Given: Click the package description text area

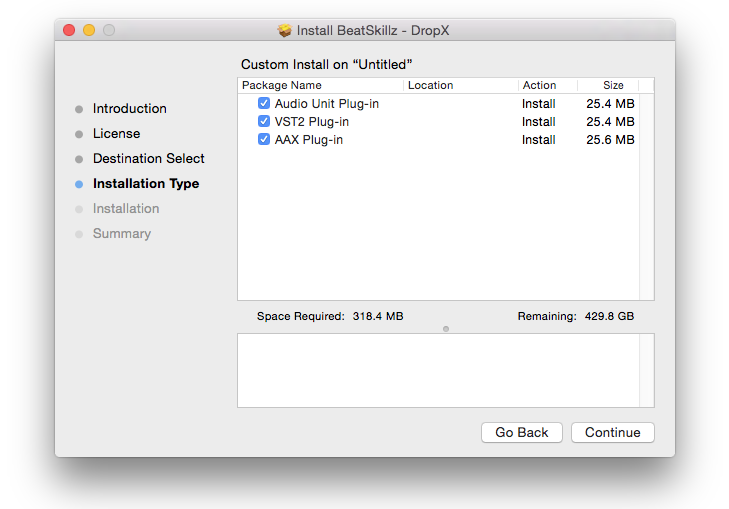Looking at the screenshot, I should pyautogui.click(x=445, y=370).
